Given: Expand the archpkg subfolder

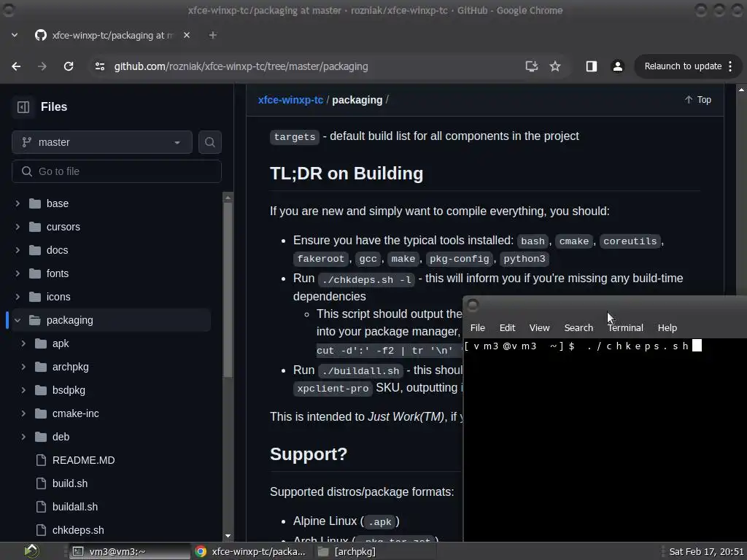Looking at the screenshot, I should pyautogui.click(x=23, y=367).
